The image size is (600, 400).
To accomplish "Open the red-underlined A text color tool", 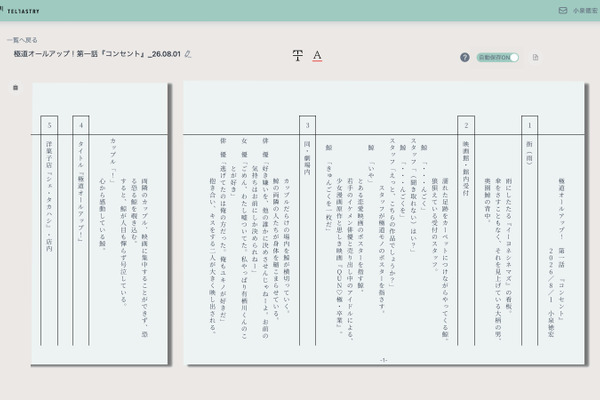I will pos(317,56).
